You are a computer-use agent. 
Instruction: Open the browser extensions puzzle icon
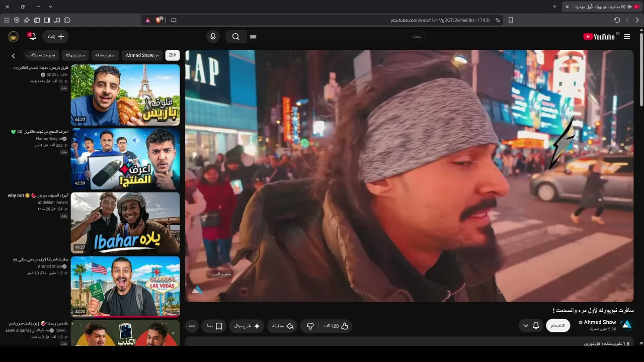point(67,20)
